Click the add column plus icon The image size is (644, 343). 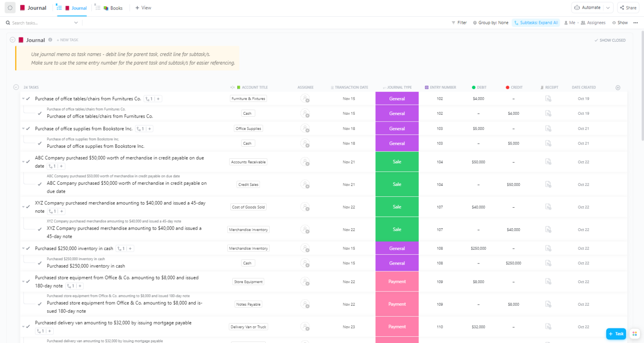(x=618, y=88)
